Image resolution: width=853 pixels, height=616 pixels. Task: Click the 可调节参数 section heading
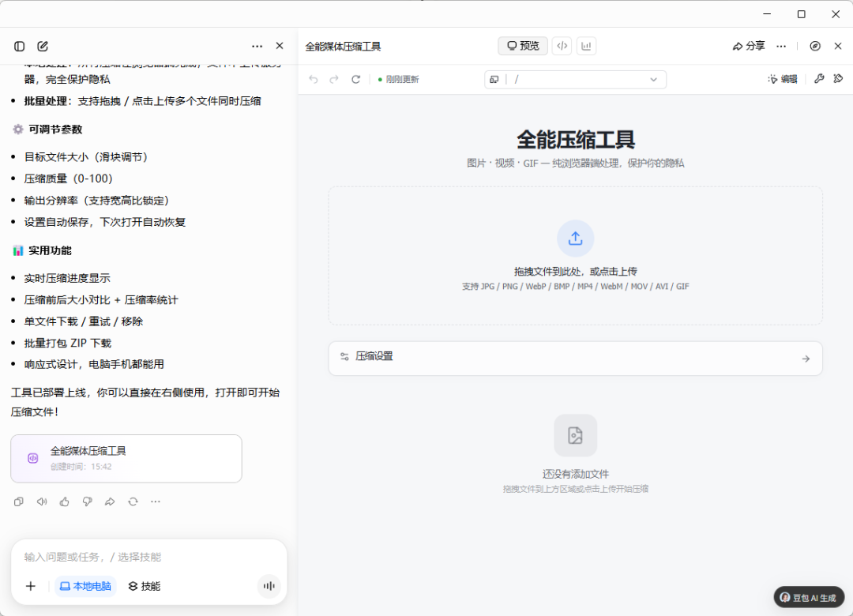pyautogui.click(x=55, y=130)
